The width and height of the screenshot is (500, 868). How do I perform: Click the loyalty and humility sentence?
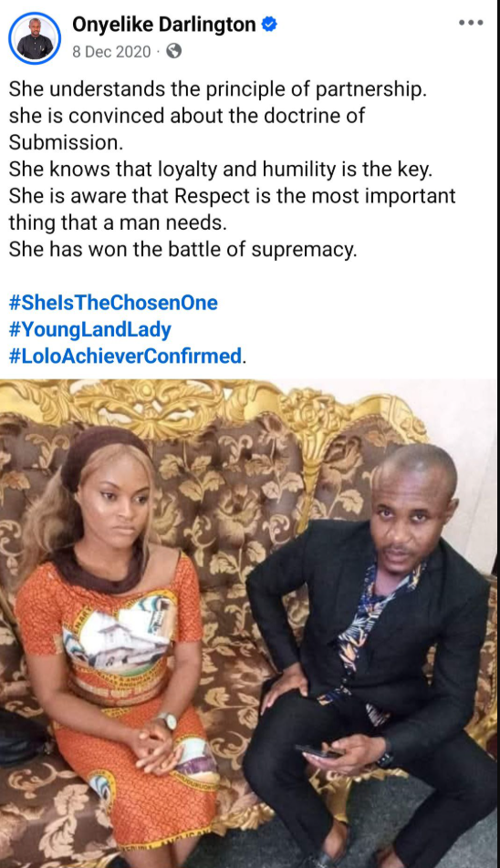(220, 170)
